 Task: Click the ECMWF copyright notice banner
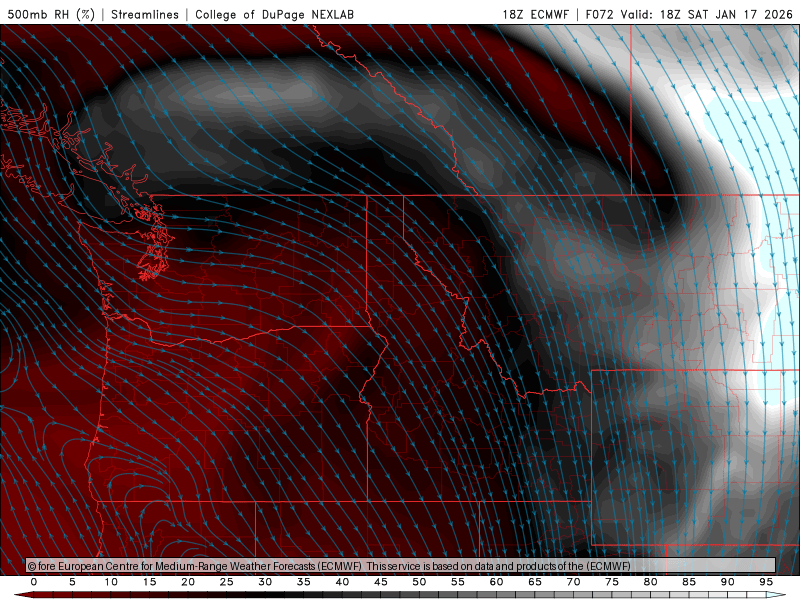coord(401,566)
